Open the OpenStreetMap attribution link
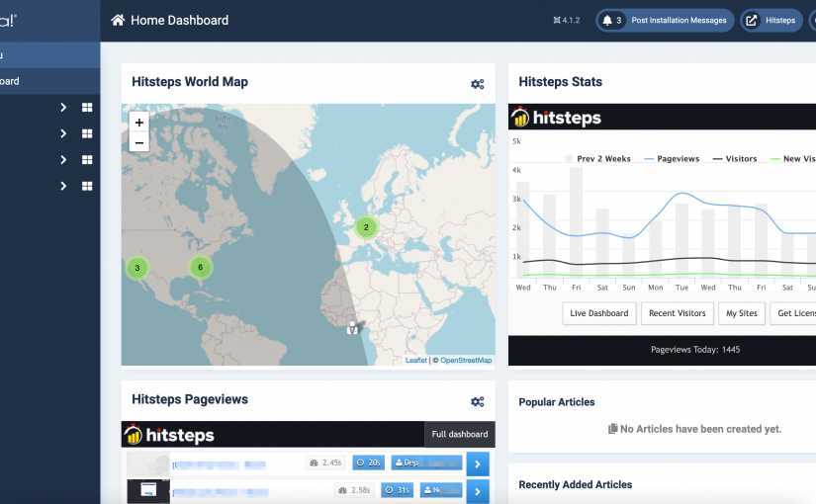This screenshot has height=504, width=816. point(466,360)
